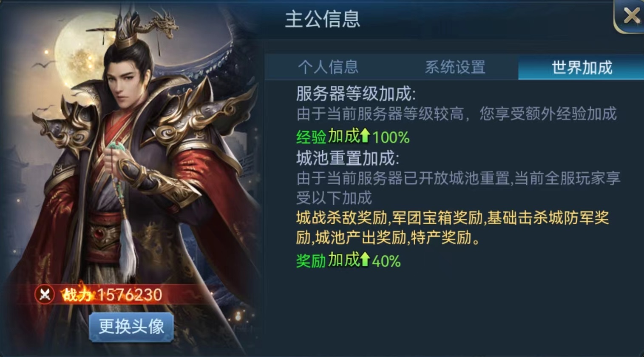The width and height of the screenshot is (644, 357).
Task: Tap the yellow reward list text
Action: click(453, 227)
